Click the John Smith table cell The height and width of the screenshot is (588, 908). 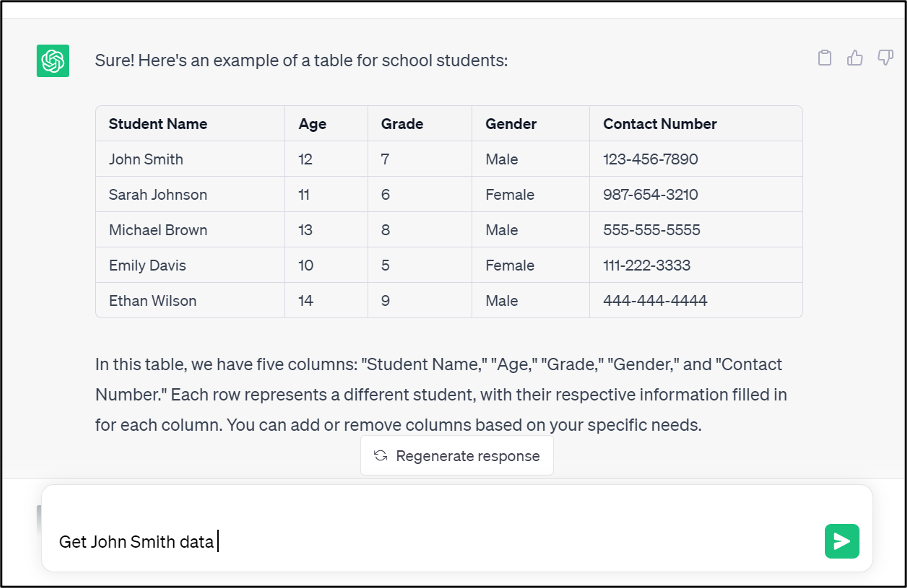(x=146, y=159)
